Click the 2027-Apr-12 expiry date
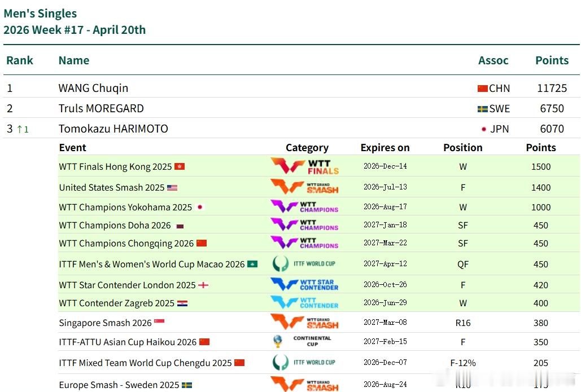Image resolution: width=581 pixels, height=392 pixels. click(x=385, y=263)
